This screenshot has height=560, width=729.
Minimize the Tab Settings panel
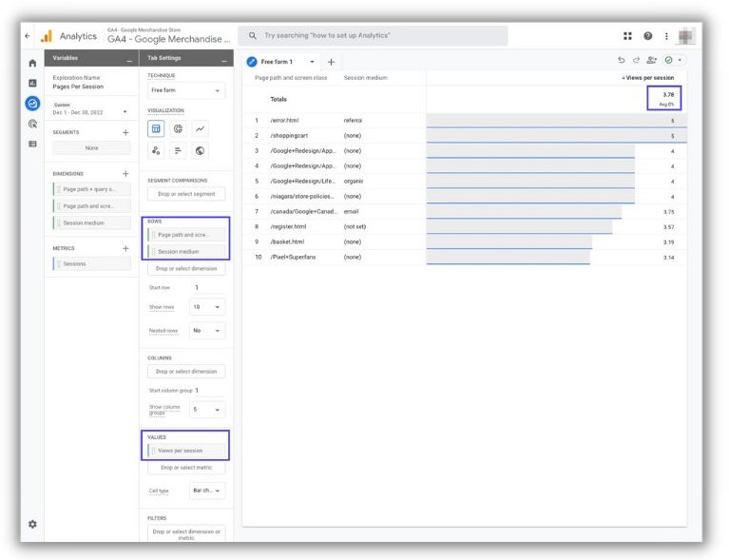pyautogui.click(x=224, y=60)
